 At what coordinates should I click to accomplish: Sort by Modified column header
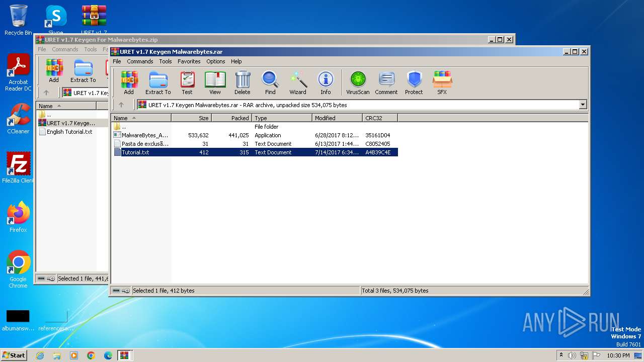point(337,118)
